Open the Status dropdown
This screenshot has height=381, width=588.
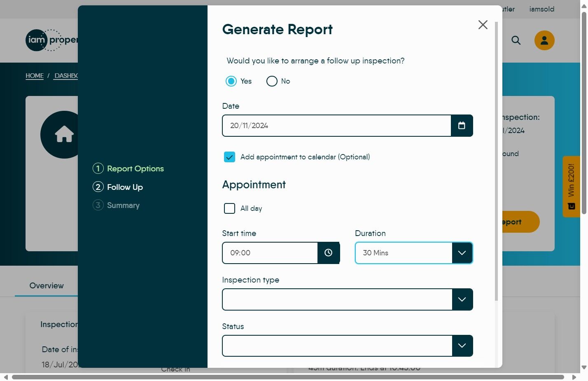348,346
